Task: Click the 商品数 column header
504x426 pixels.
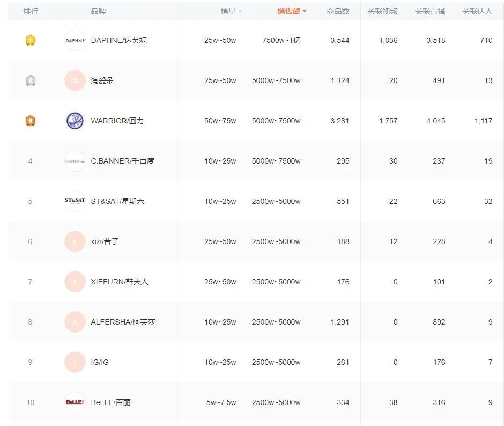Action: tap(338, 11)
